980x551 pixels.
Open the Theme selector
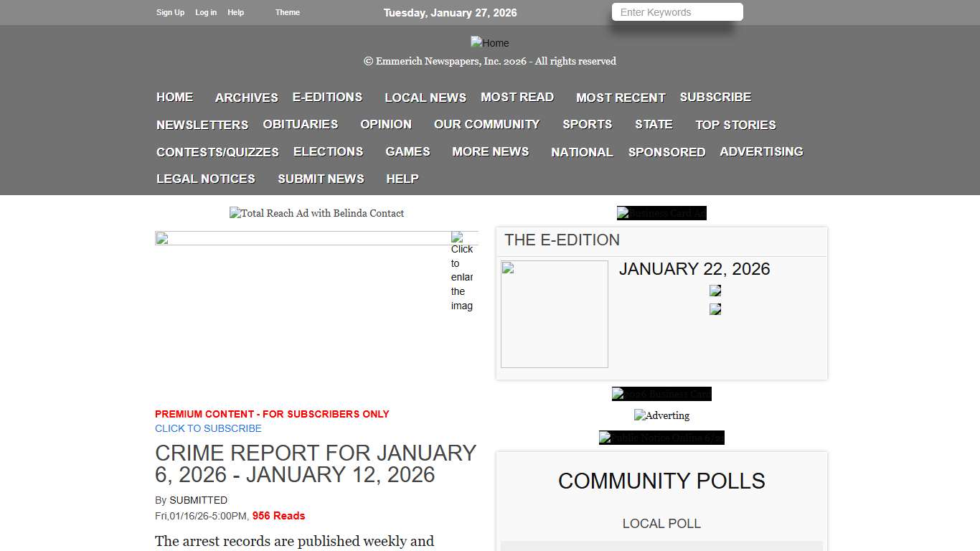(287, 12)
